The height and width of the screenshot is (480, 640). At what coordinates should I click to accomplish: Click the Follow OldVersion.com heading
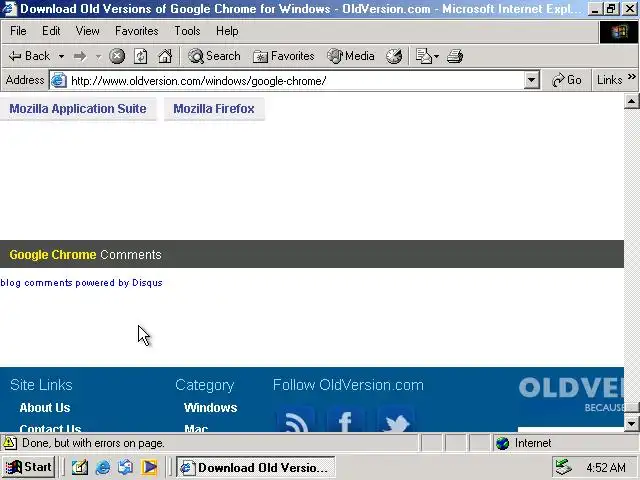tap(348, 385)
